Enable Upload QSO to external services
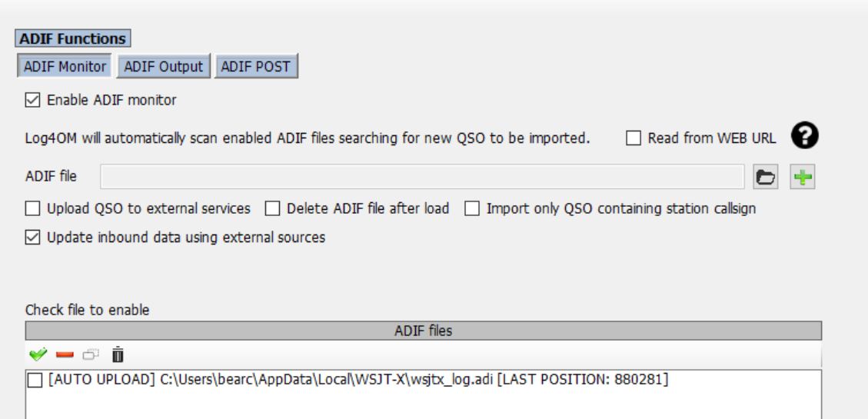Screen dimensions: 868x419 (x=32, y=208)
